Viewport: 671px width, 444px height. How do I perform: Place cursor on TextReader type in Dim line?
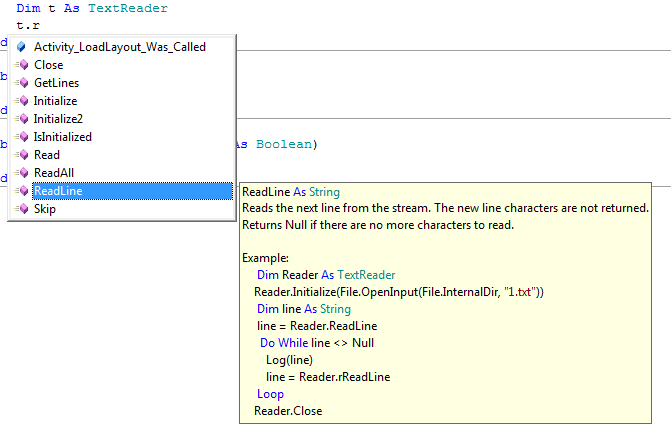128,8
